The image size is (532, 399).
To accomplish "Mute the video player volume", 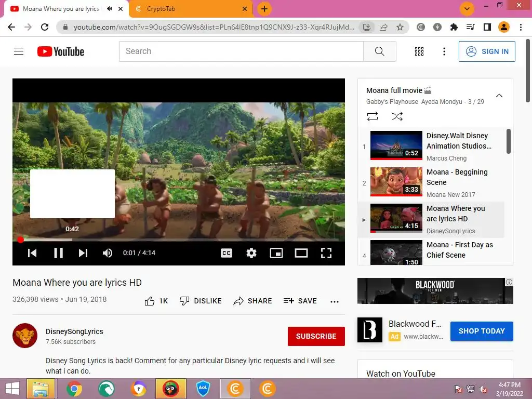I will coord(108,253).
